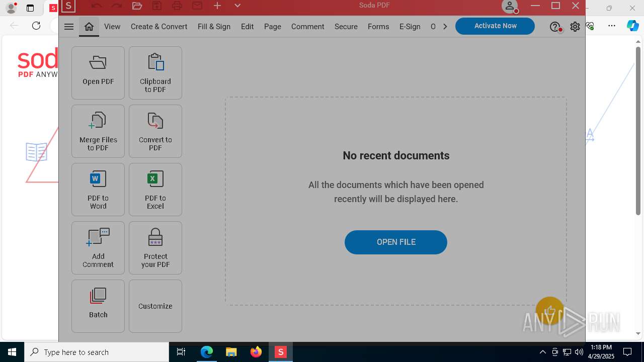Open the Secure tab
Viewport: 644px width, 362px height.
point(346,27)
